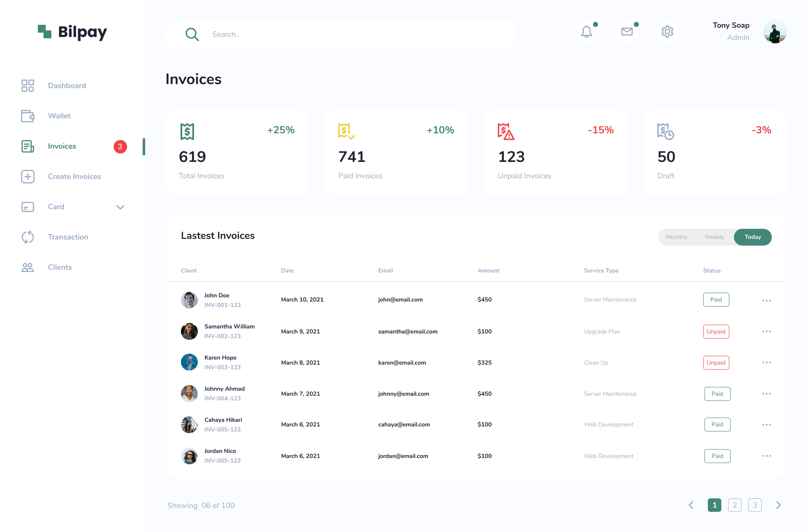Click the search magnifier icon

pyautogui.click(x=192, y=34)
